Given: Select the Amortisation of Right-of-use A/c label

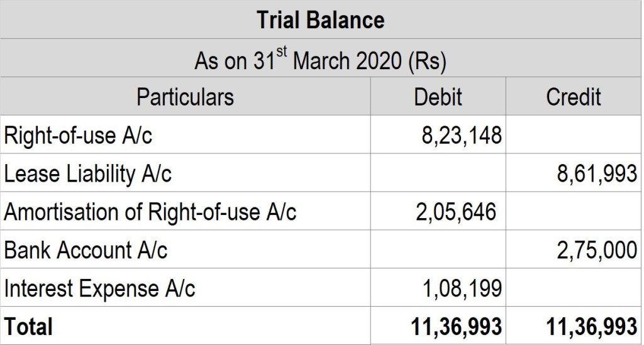Looking at the screenshot, I should click(150, 212).
